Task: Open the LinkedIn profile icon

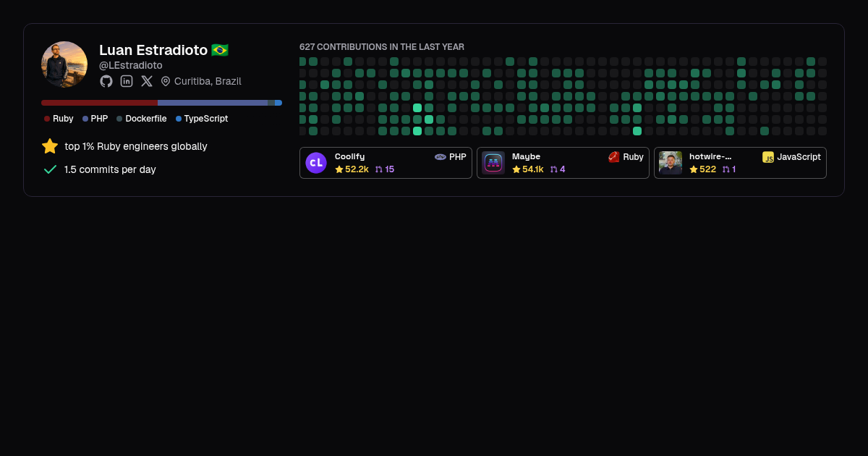Action: tap(127, 81)
